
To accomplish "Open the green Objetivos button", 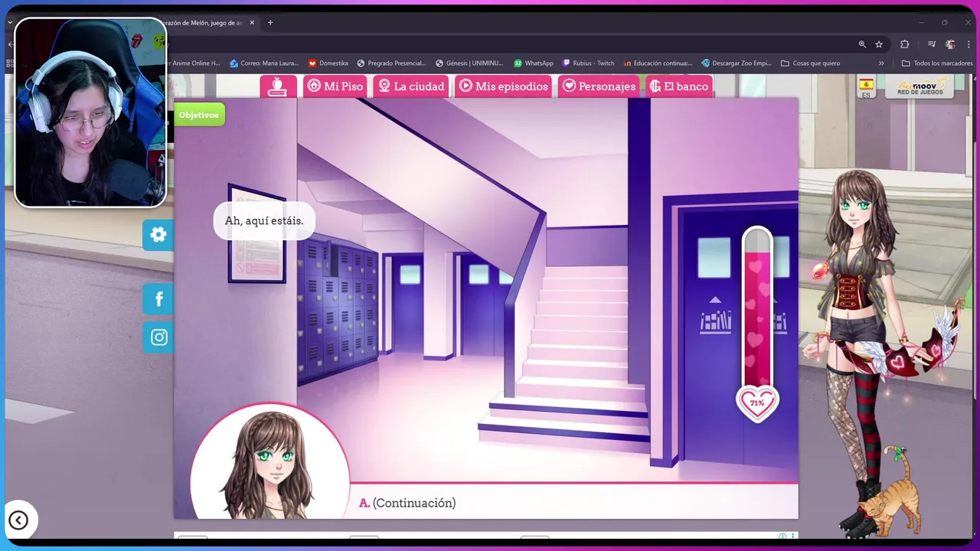I will pyautogui.click(x=199, y=115).
